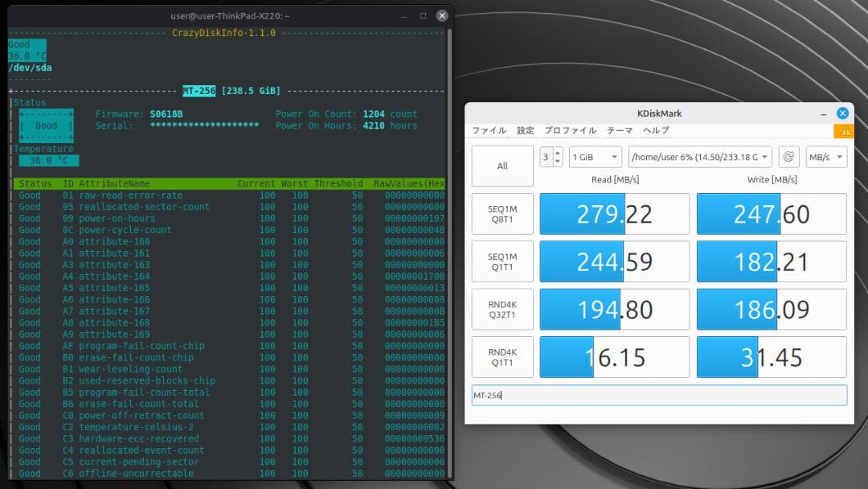Click the refresh storage list icon
The width and height of the screenshot is (868, 489).
[x=790, y=157]
